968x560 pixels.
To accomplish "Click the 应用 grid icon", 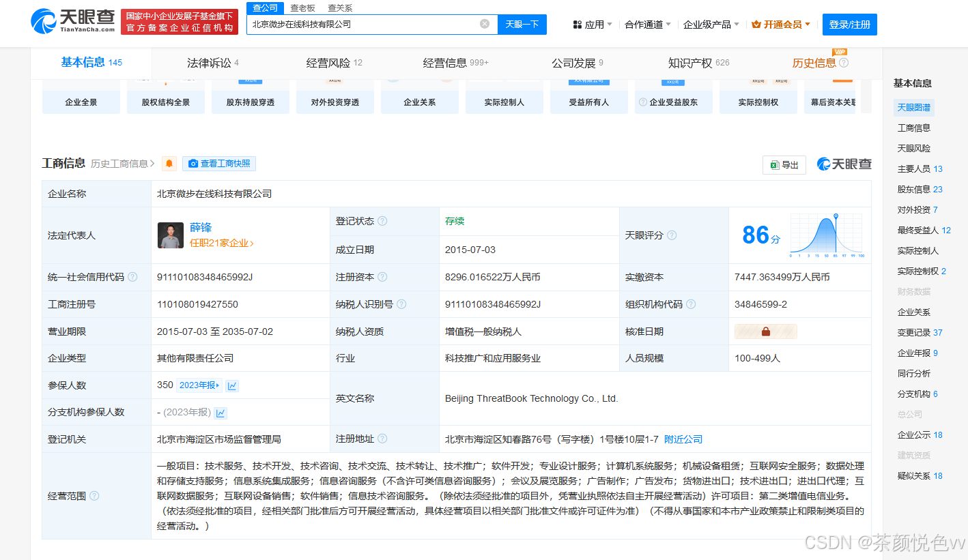I will point(578,25).
